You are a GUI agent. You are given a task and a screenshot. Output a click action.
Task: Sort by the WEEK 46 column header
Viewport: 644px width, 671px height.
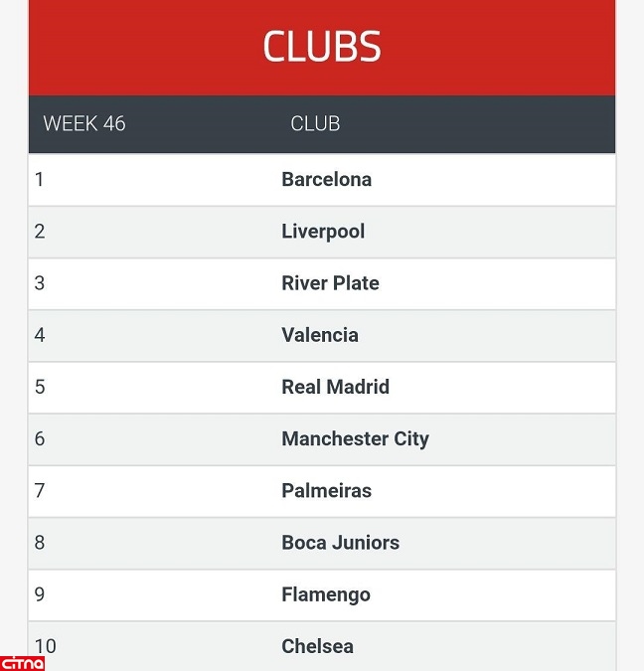84,124
